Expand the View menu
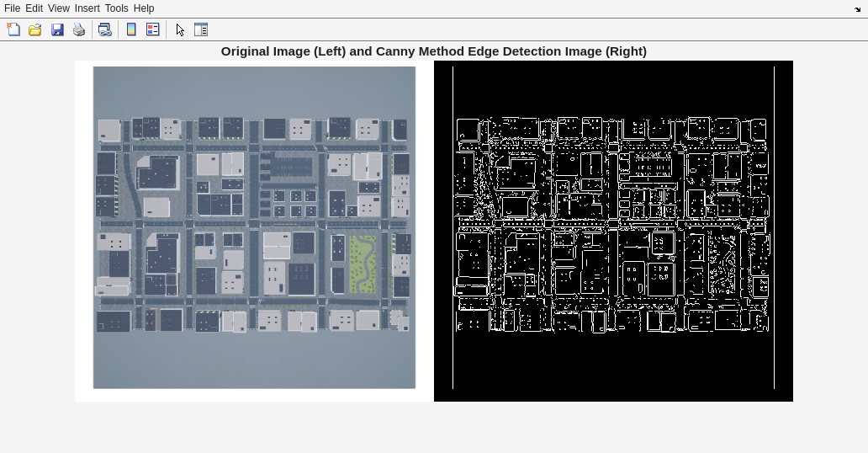 pos(58,8)
